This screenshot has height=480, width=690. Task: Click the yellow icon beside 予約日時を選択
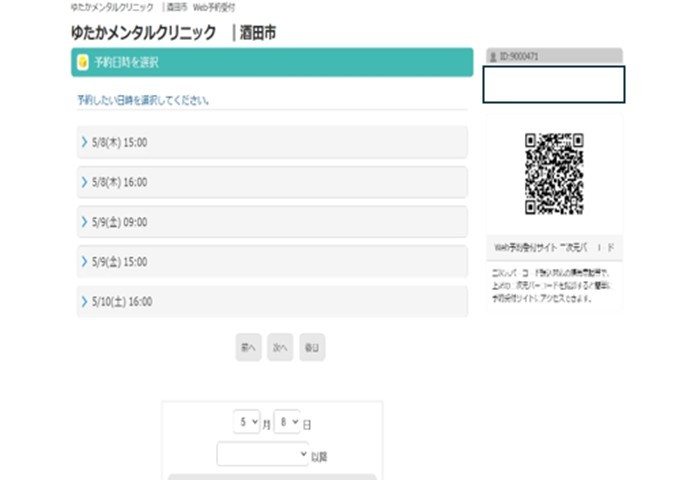tap(83, 62)
